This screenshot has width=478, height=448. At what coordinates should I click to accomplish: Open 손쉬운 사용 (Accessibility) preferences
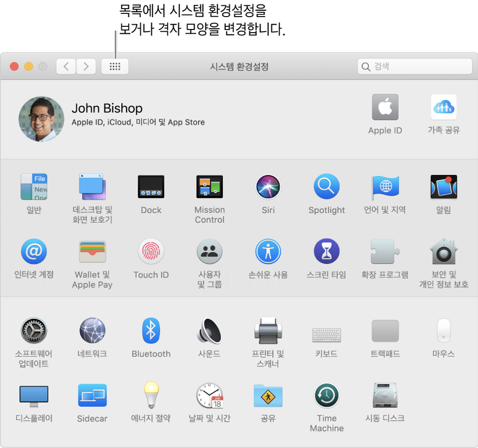point(268,251)
